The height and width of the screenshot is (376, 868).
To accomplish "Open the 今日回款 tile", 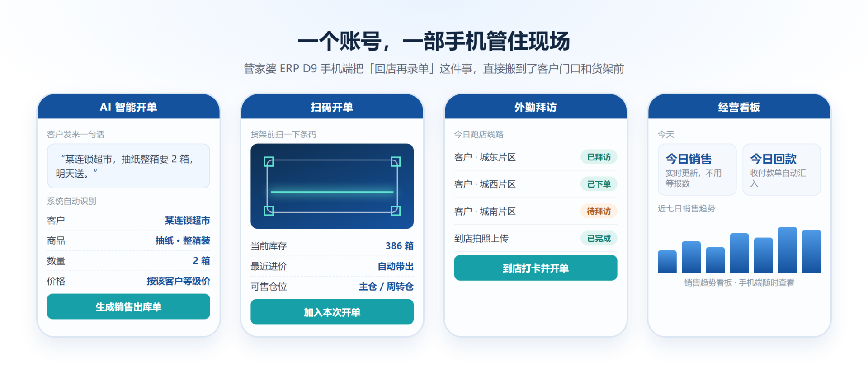I will [x=782, y=169].
